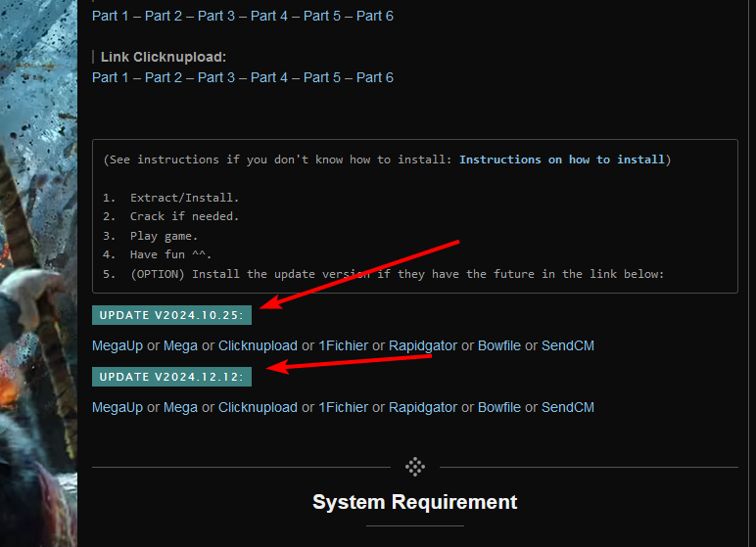Open Mega link under UPDATE V2024.12.12
This screenshot has width=756, height=547.
point(180,408)
